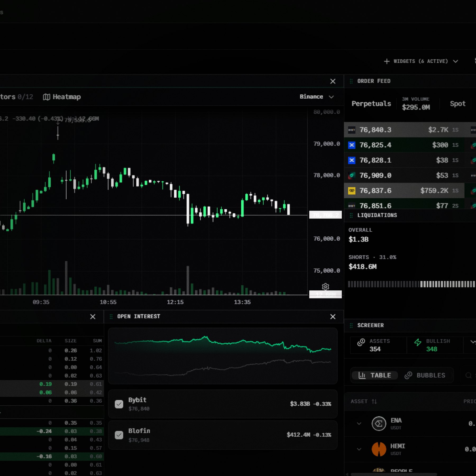The height and width of the screenshot is (476, 476).
Task: Select the 76,828.1 order feed row
Action: (404, 160)
